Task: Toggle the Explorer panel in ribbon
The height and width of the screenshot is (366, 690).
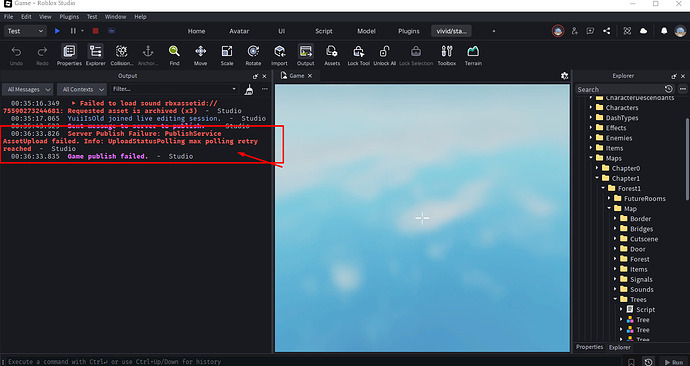Action: (x=95, y=55)
